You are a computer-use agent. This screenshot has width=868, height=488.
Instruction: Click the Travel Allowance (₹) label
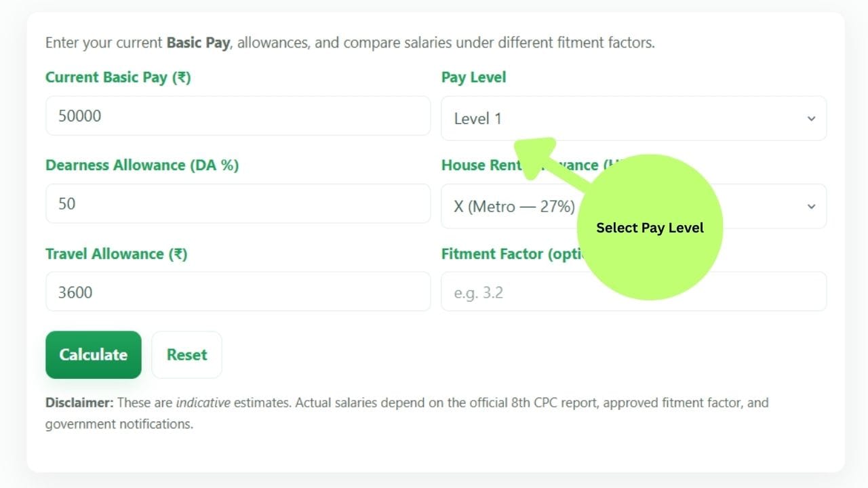[116, 254]
